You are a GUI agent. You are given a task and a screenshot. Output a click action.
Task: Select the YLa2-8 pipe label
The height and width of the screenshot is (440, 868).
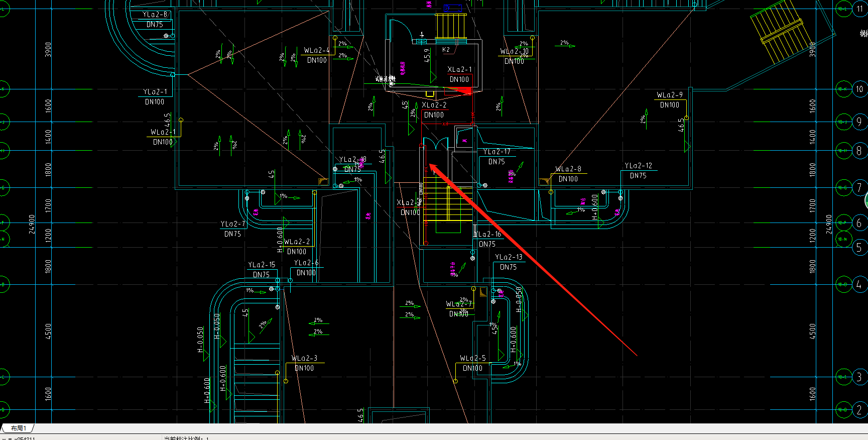tap(155, 15)
